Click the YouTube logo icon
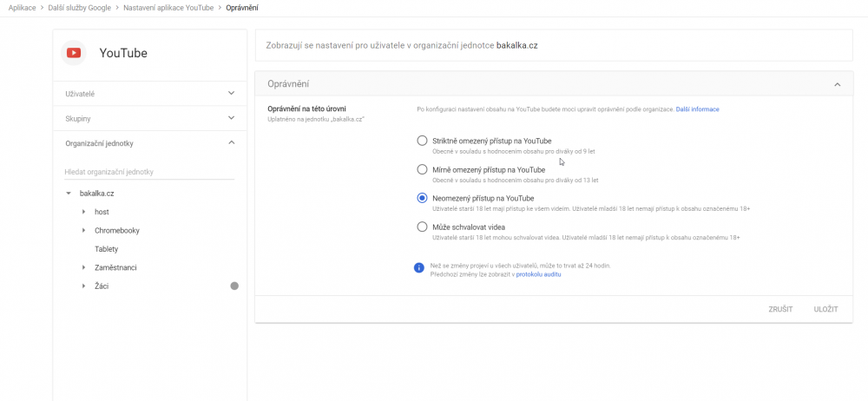 click(74, 53)
